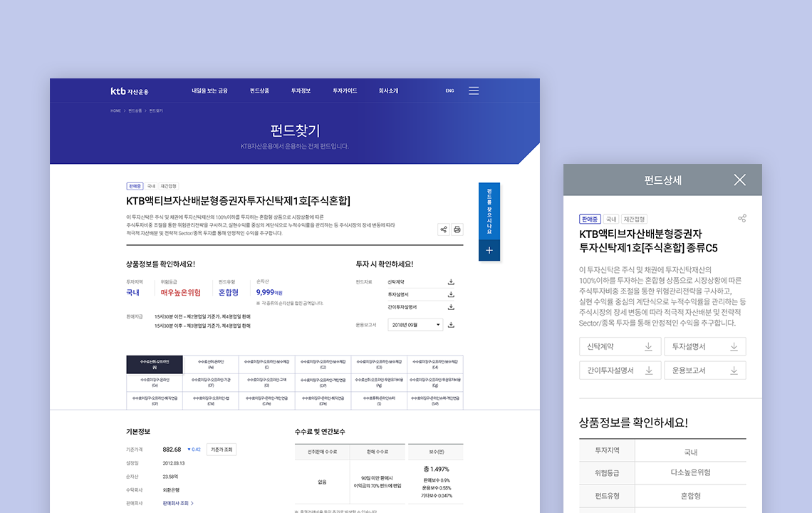Switch language to ENG
Image resolution: width=812 pixels, height=513 pixels.
click(x=449, y=90)
